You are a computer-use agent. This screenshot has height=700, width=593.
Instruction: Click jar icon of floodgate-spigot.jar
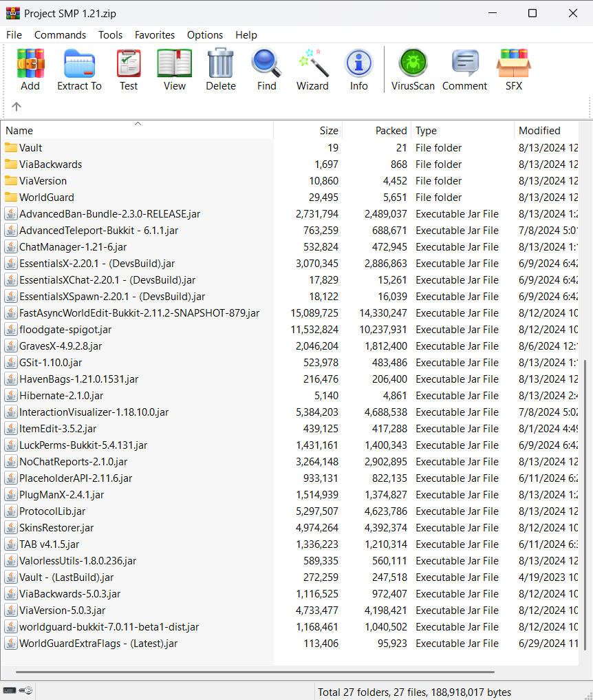click(x=11, y=330)
